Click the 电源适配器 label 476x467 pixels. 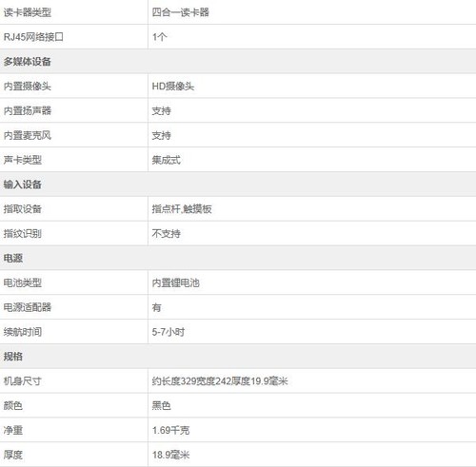click(x=28, y=307)
